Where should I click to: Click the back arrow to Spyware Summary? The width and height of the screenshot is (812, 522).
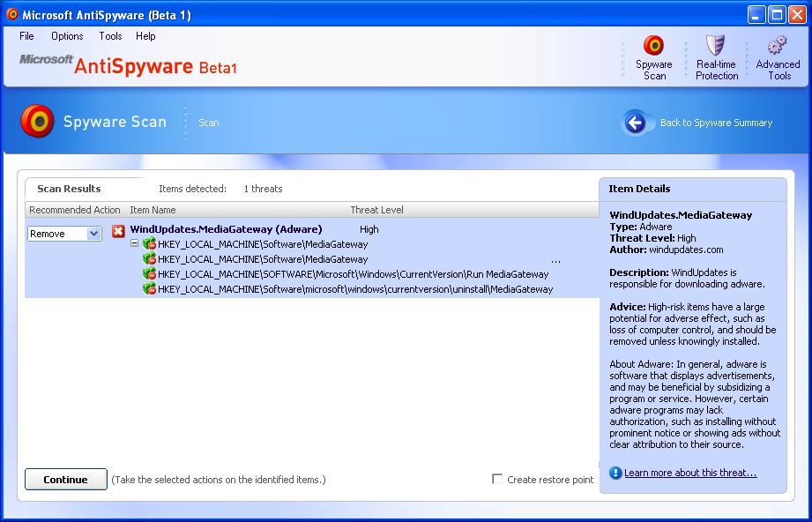pyautogui.click(x=635, y=123)
